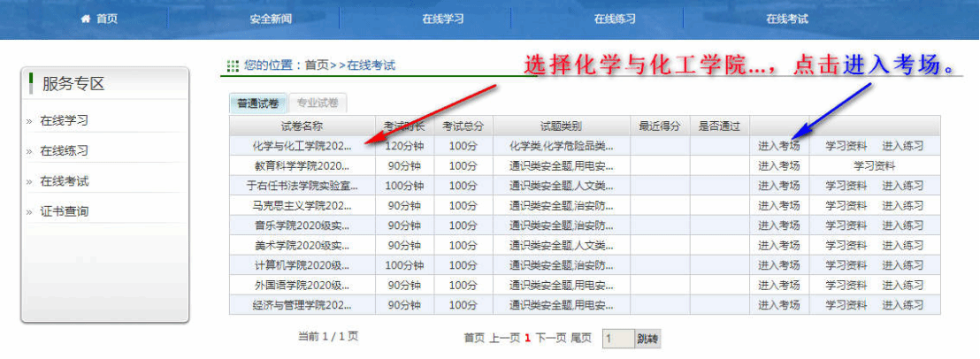This screenshot has height=359, width=980.
Task: Click 证书查询 in the left sidebar
Action: (x=64, y=211)
